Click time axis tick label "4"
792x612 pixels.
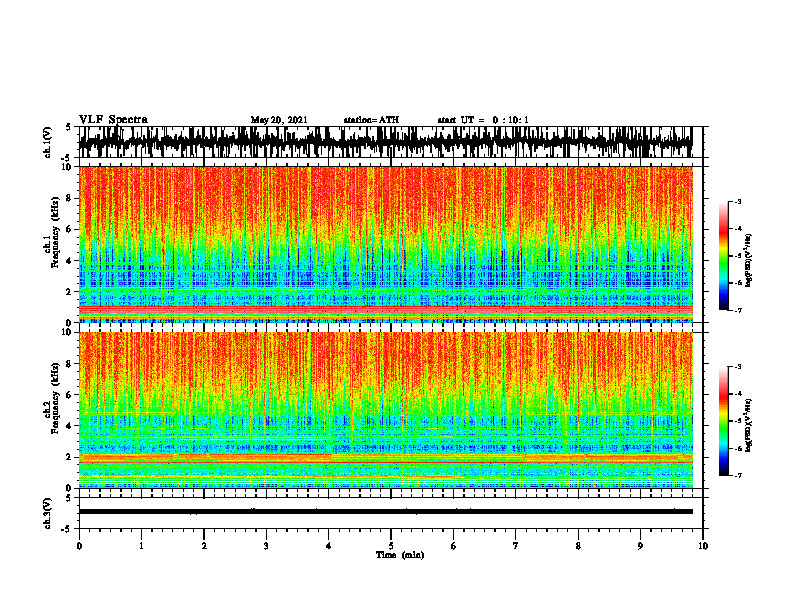coord(329,546)
